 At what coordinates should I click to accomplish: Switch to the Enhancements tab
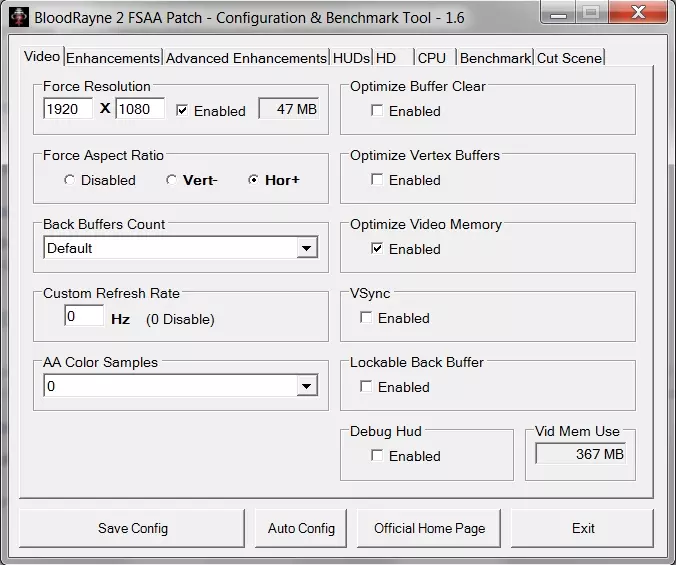click(113, 58)
